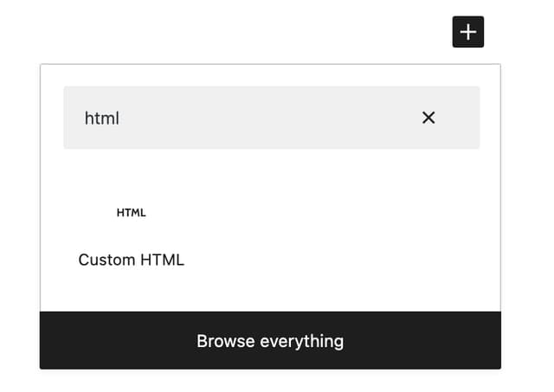Viewport: 554px width, 392px height.
Task: Focus the block search field containing html
Action: coord(271,117)
